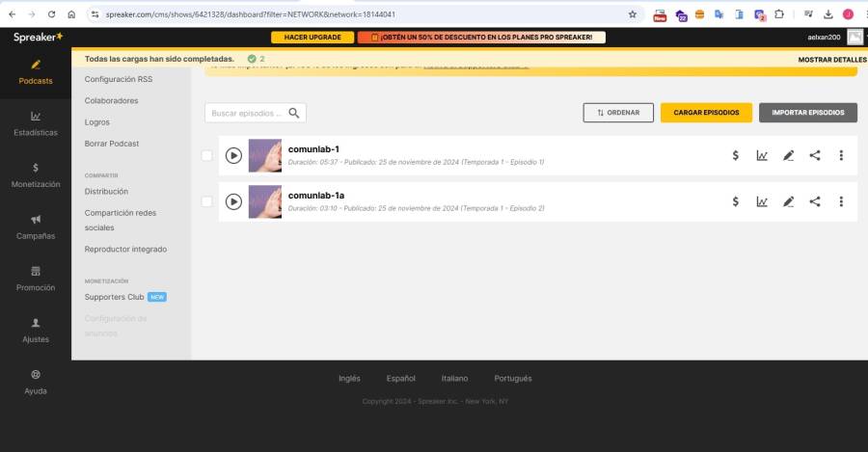Click the browser address bar URL
Viewport: 868px width, 452px height.
click(251, 14)
